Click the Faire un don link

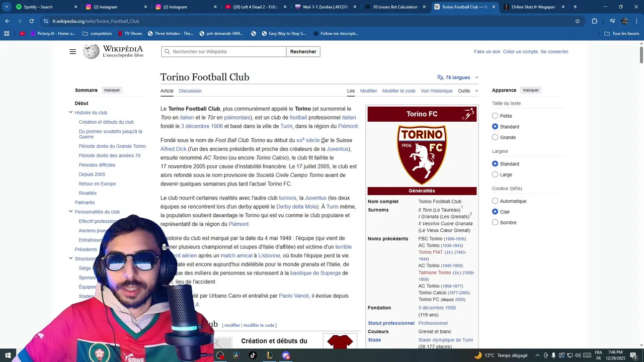(x=487, y=52)
